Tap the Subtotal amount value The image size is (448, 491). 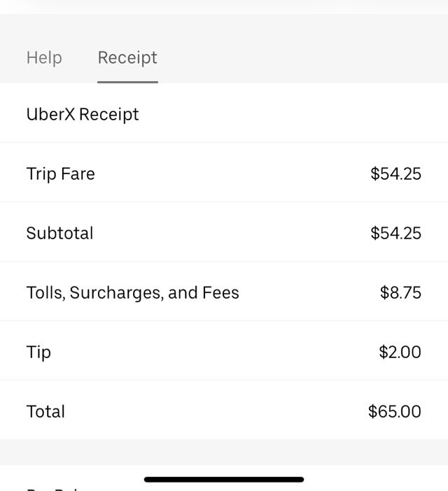[x=395, y=233]
